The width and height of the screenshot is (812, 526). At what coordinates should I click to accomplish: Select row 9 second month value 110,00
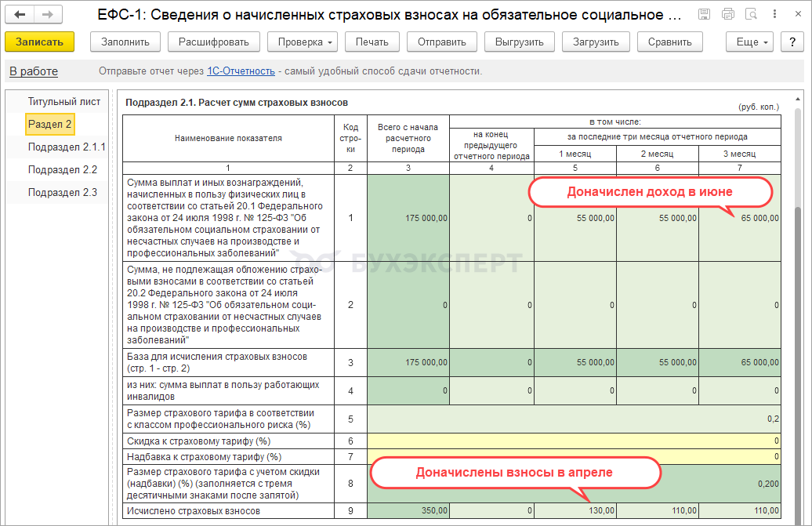(658, 511)
